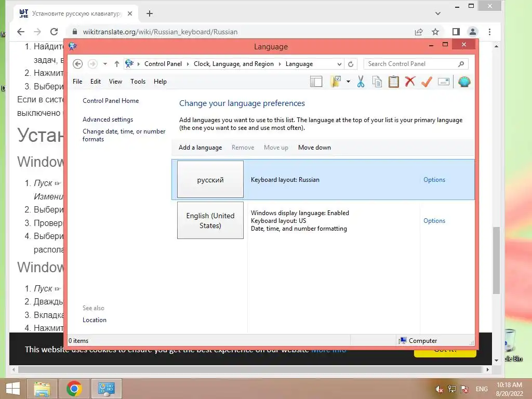The height and width of the screenshot is (399, 532).
Task: Click the network tray icon
Action: 451,389
